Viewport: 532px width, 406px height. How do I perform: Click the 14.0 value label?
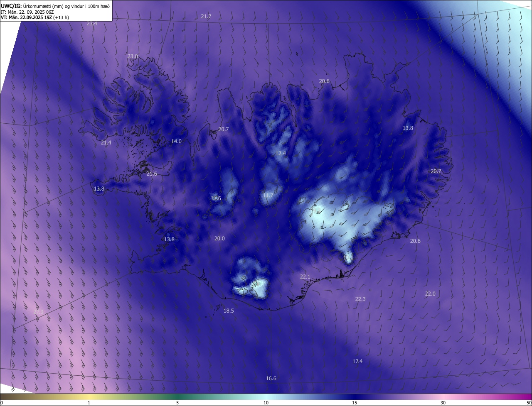176,142
